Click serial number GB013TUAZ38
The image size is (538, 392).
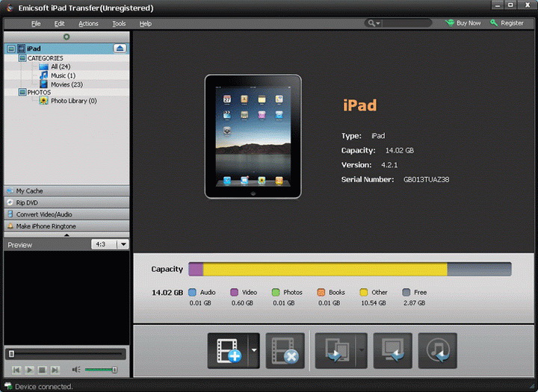point(426,179)
